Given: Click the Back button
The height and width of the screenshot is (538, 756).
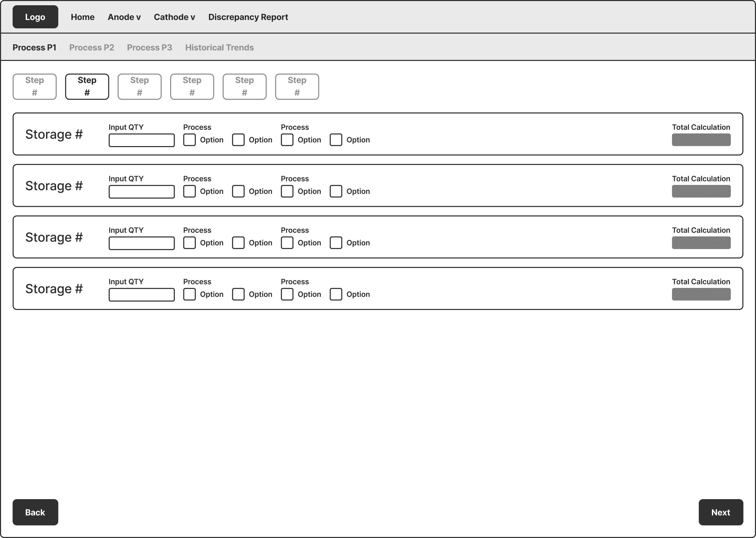Looking at the screenshot, I should pos(35,512).
